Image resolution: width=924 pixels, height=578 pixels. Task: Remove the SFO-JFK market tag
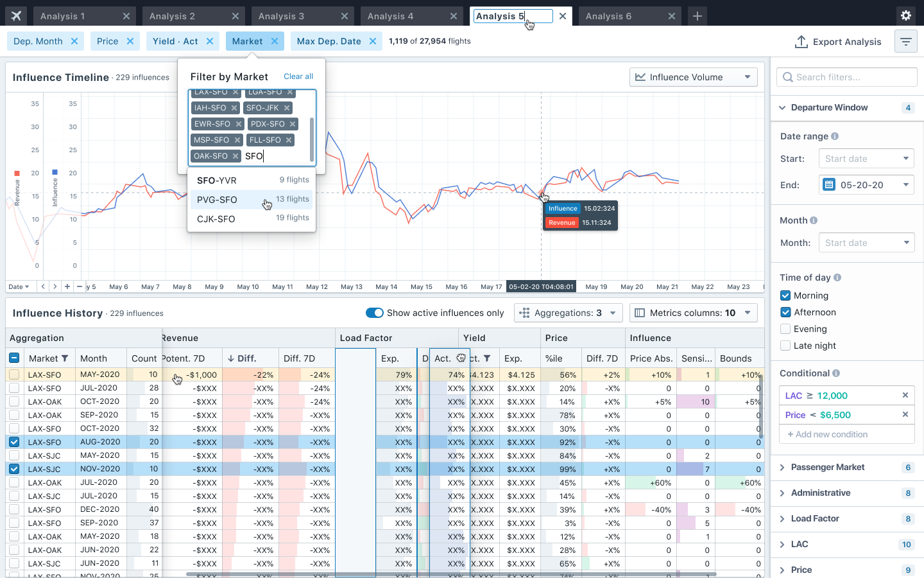(287, 108)
